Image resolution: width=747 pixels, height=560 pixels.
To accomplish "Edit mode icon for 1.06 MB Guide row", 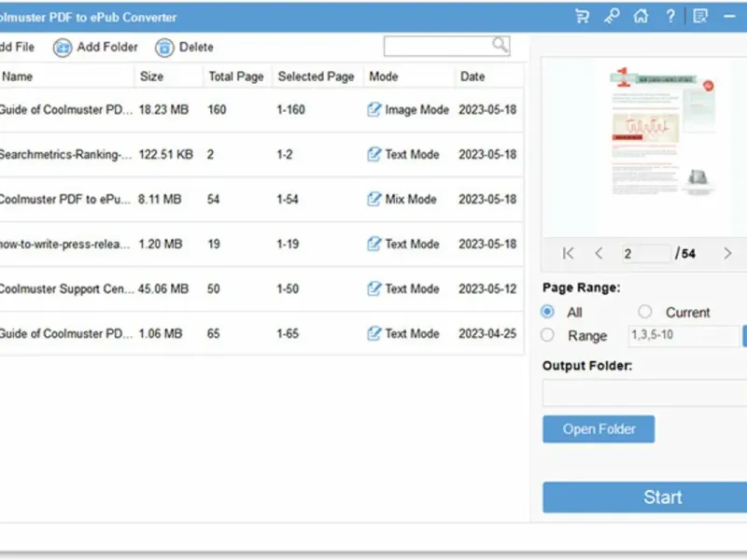I will (x=374, y=333).
